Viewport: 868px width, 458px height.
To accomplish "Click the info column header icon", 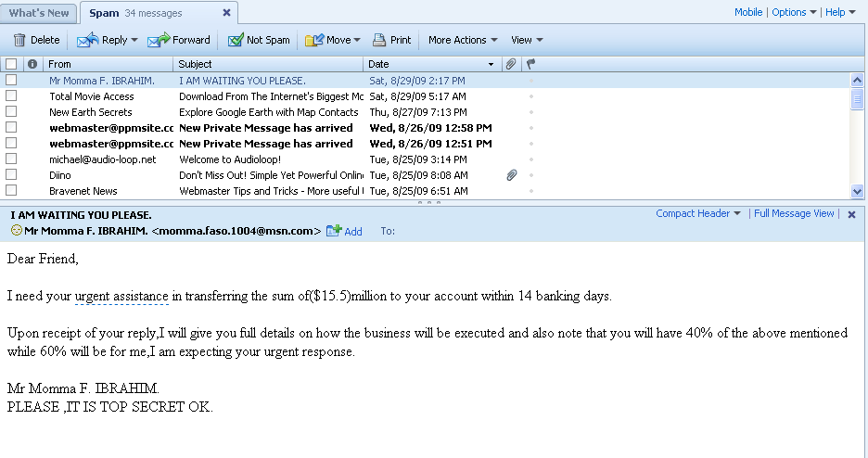I will [x=32, y=64].
